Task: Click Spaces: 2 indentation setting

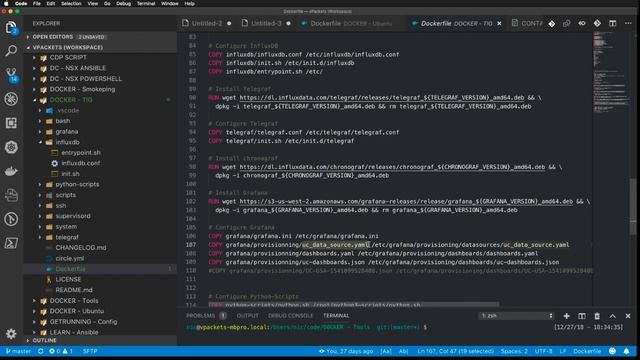Action: coord(514,351)
